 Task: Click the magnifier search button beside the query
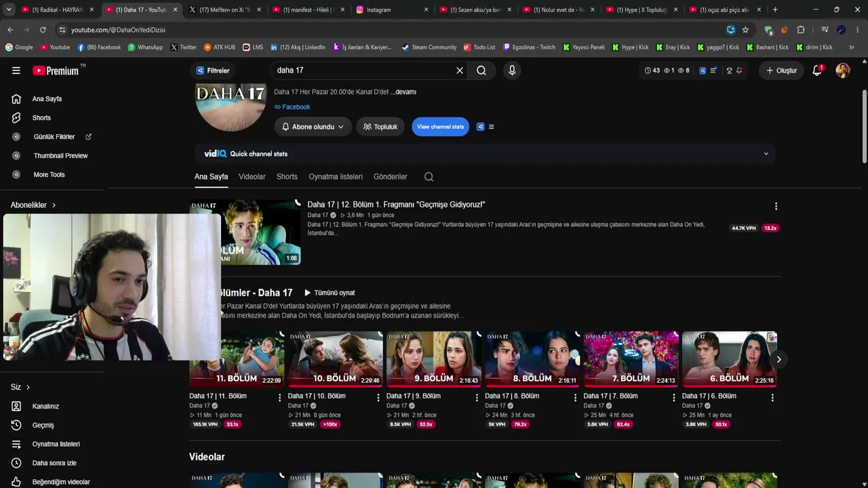pyautogui.click(x=481, y=70)
